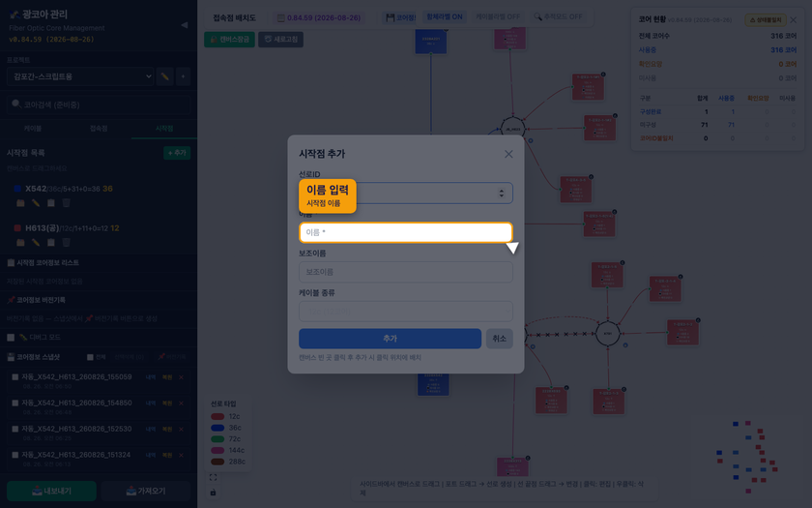Click the + 추가 button in 시작점 목록
The image size is (812, 508).
(177, 153)
